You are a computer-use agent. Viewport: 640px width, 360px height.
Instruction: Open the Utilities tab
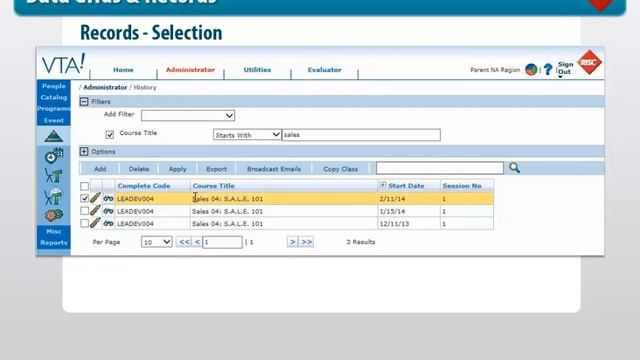257,70
